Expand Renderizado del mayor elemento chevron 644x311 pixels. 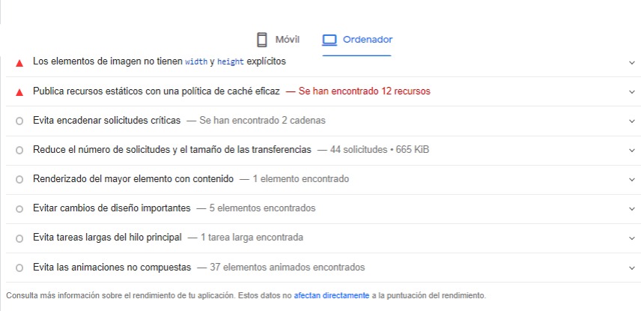coord(632,180)
